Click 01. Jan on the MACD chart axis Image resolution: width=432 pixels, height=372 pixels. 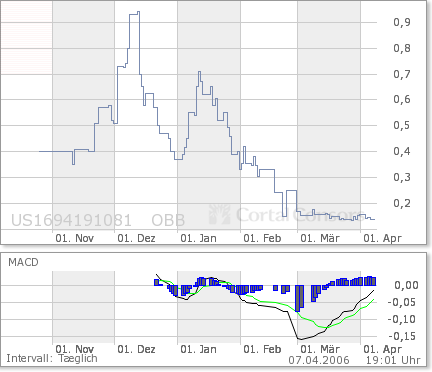[x=198, y=349]
